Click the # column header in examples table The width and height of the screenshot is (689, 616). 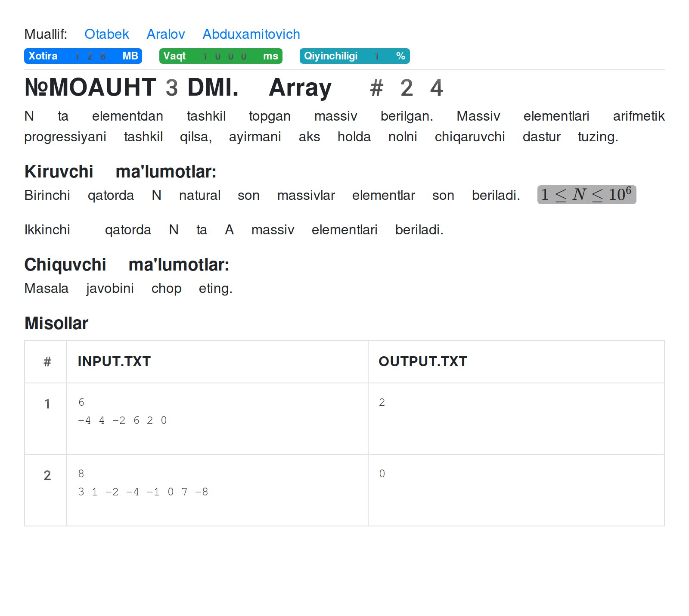(47, 361)
